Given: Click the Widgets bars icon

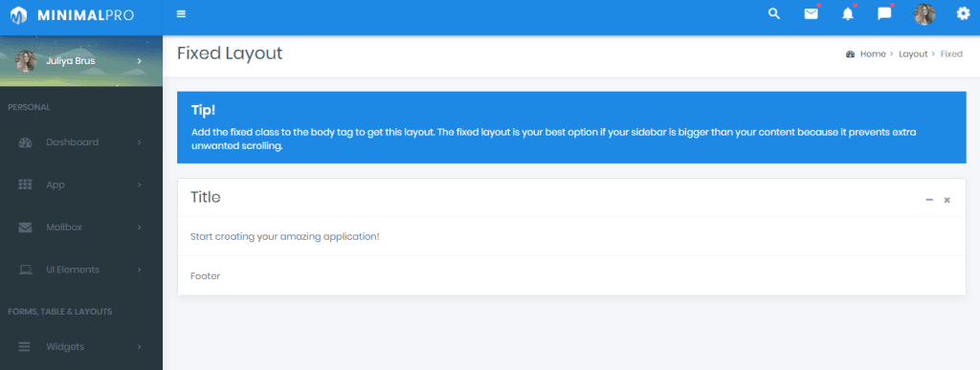Looking at the screenshot, I should 24,347.
